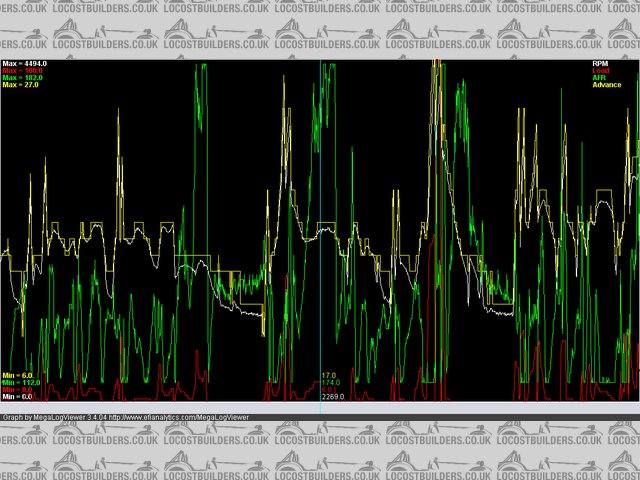Click the red Min = 0.0 readout
The image size is (640, 480).
pos(18,390)
